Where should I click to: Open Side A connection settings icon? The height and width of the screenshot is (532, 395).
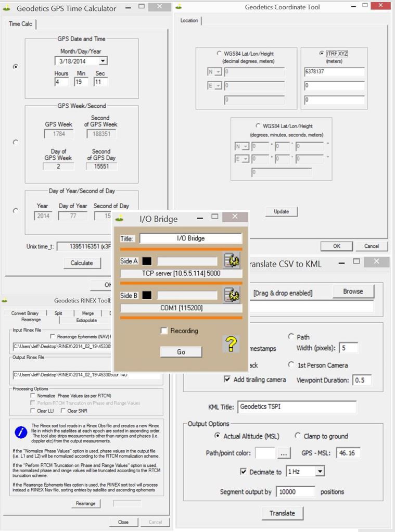click(x=231, y=261)
